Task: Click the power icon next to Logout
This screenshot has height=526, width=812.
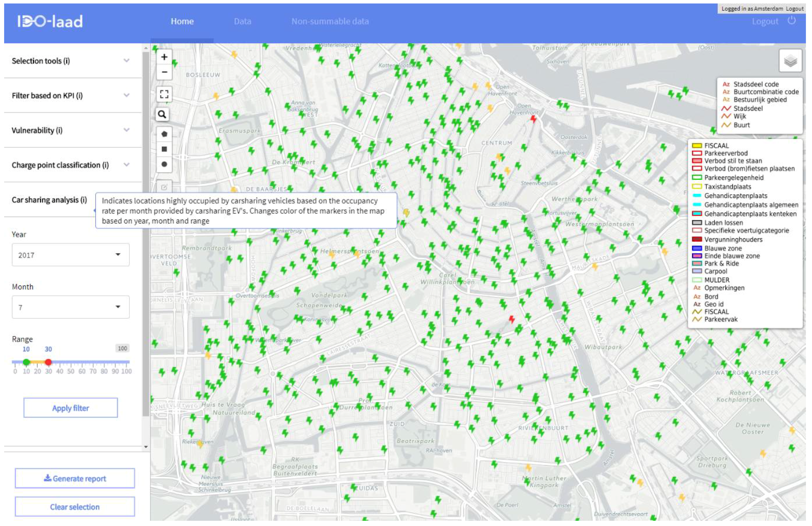Action: 792,21
